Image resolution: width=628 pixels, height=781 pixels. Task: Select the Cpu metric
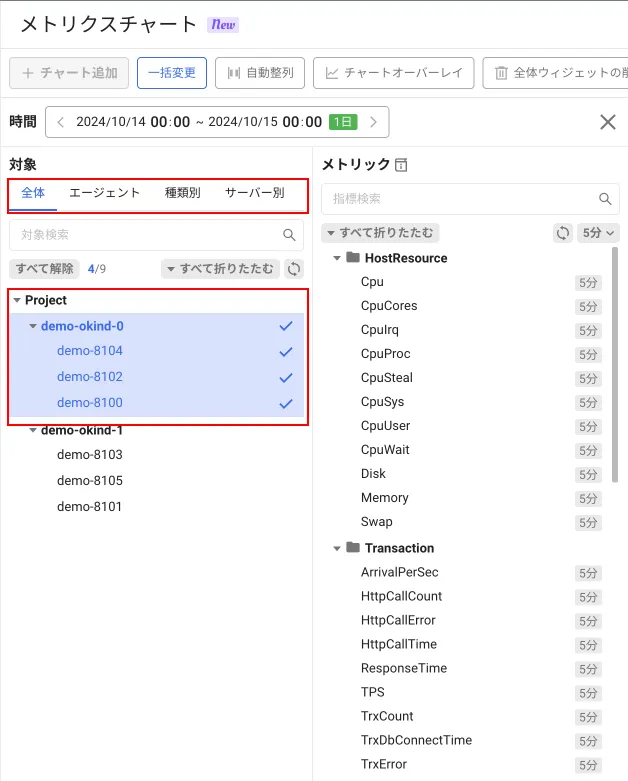click(372, 282)
